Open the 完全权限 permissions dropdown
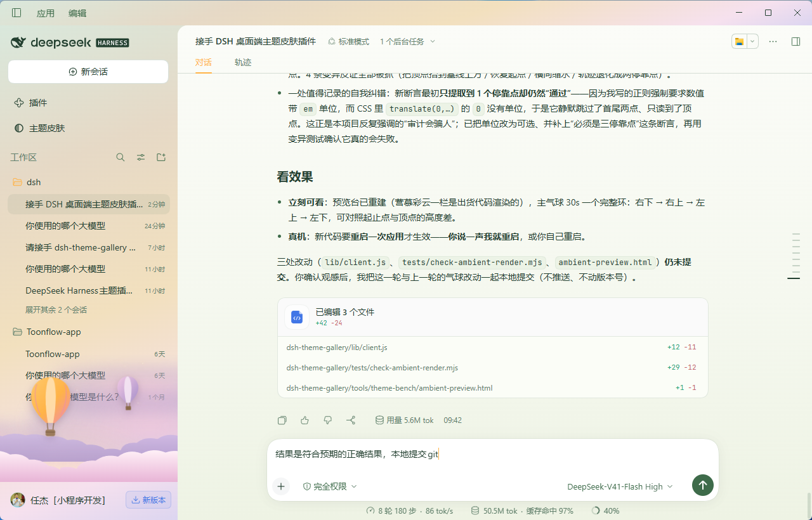Image resolution: width=812 pixels, height=520 pixels. coord(330,486)
